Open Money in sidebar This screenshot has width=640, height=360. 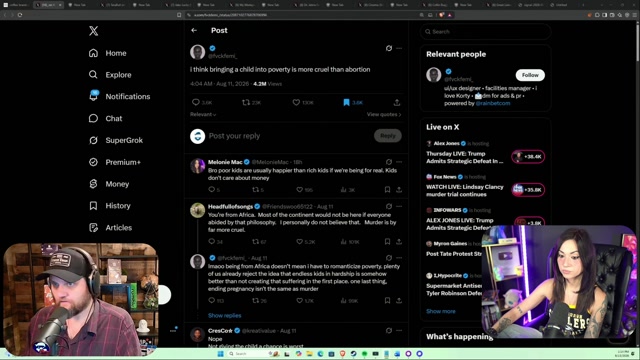[x=109, y=184]
